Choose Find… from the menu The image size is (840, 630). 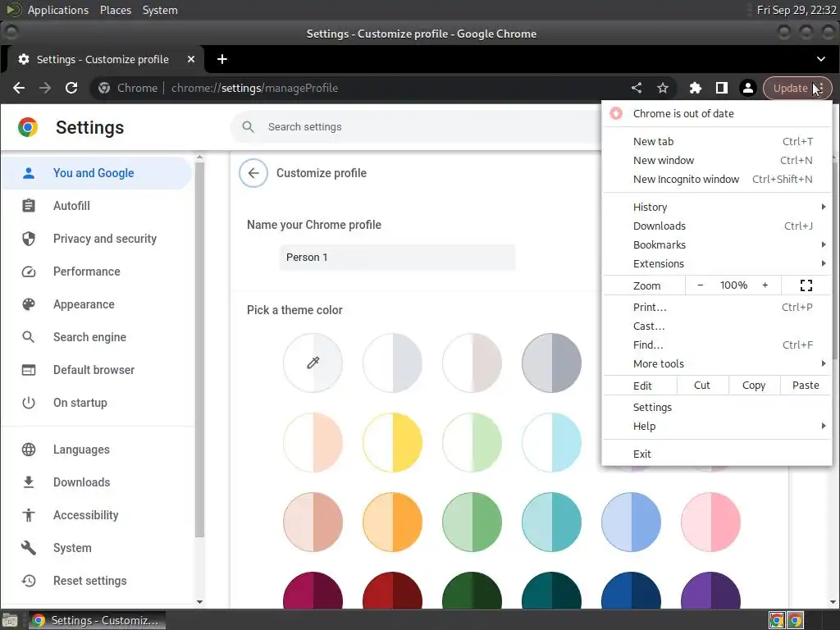coord(717,345)
